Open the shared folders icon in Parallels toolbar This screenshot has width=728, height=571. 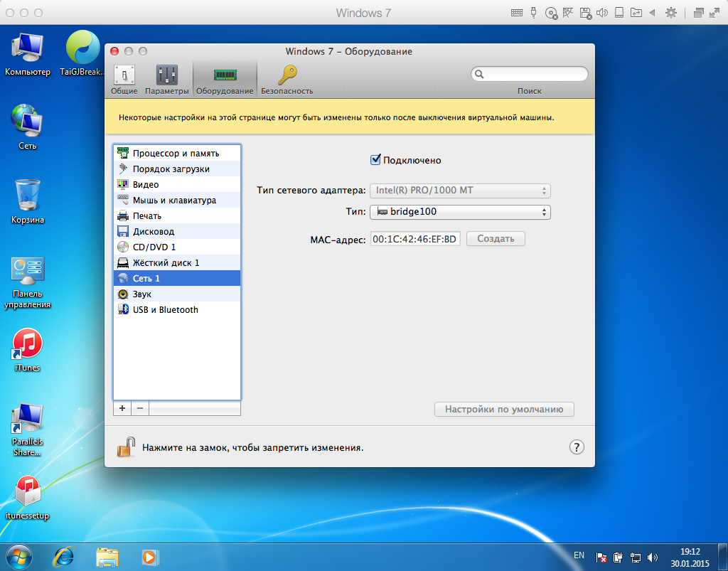[x=635, y=13]
